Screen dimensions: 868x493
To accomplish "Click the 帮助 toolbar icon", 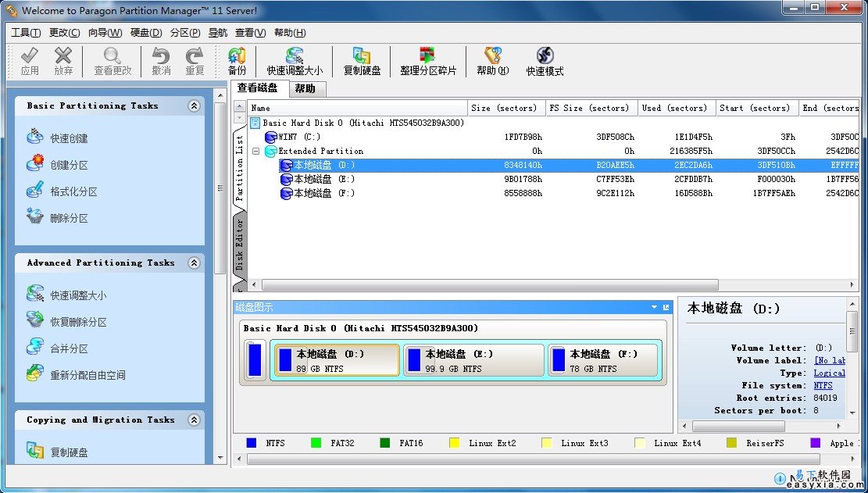I will point(492,61).
